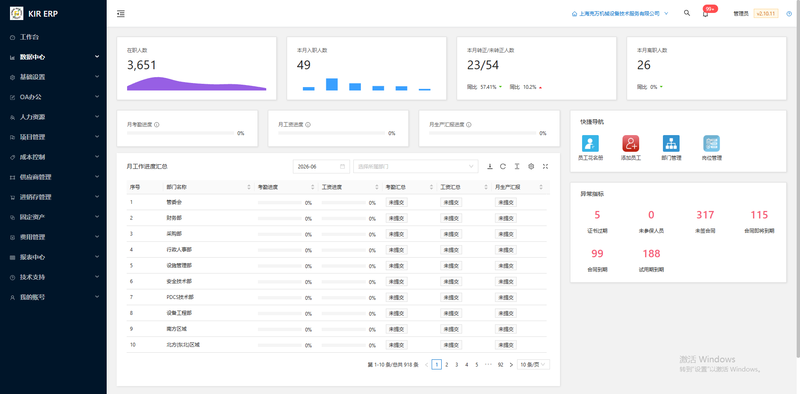The width and height of the screenshot is (800, 394).
Task: Click the row-height density icon above table
Action: pos(517,166)
